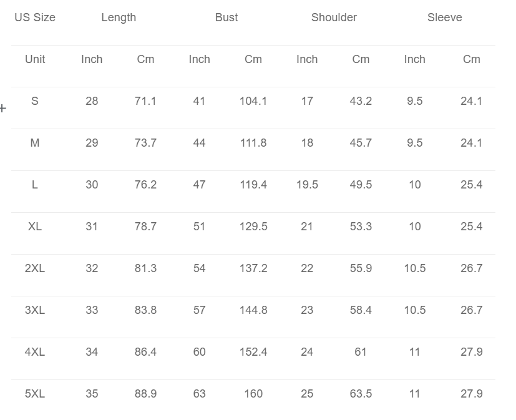Click the 4XL size row label
The image size is (516, 420).
(35, 352)
